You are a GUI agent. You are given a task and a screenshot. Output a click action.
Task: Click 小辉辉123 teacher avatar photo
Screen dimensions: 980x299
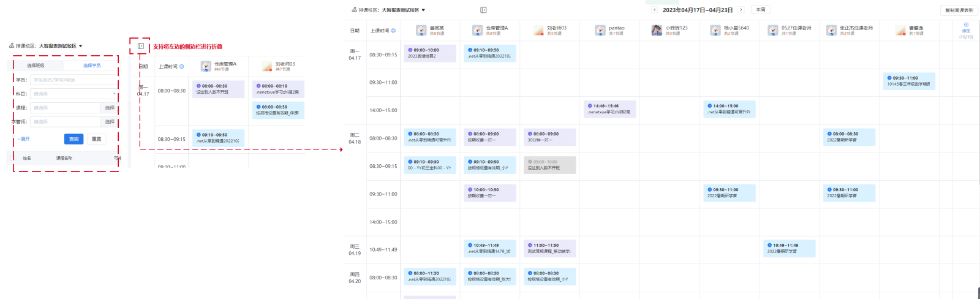click(x=657, y=31)
